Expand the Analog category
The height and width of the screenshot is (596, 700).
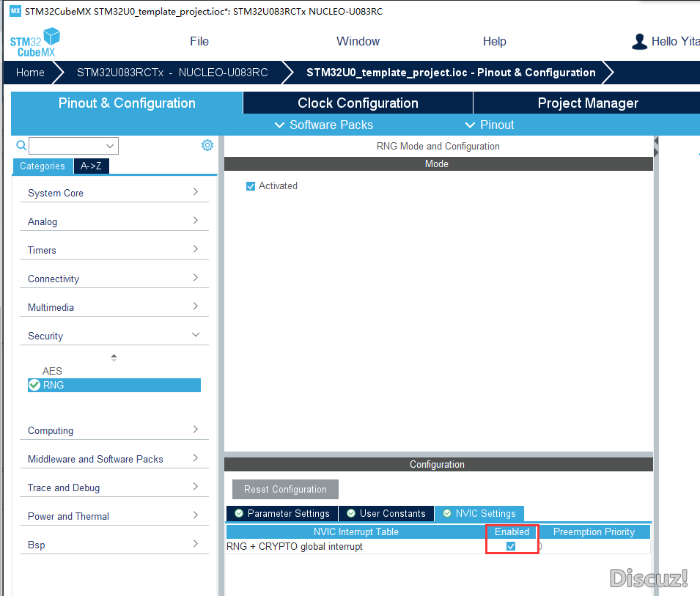pos(114,221)
